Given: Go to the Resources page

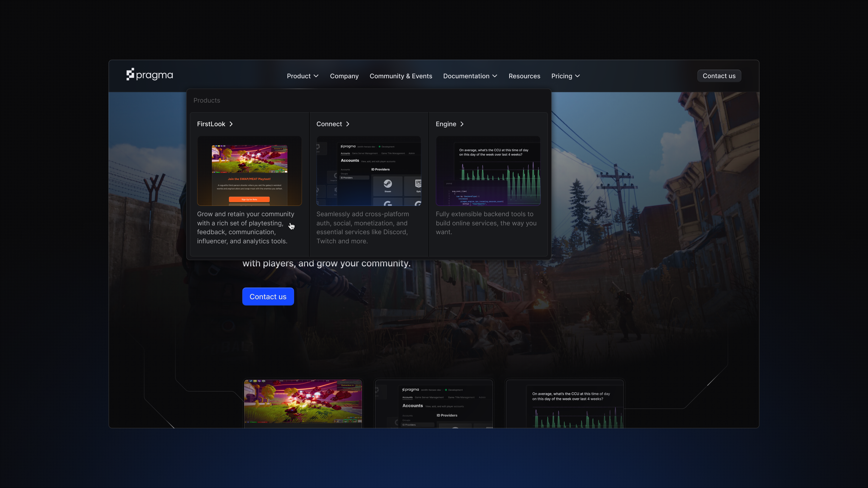Looking at the screenshot, I should [x=524, y=76].
